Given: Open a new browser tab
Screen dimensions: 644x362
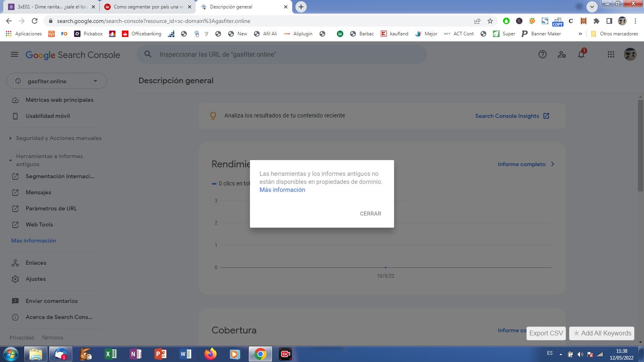Looking at the screenshot, I should [301, 7].
